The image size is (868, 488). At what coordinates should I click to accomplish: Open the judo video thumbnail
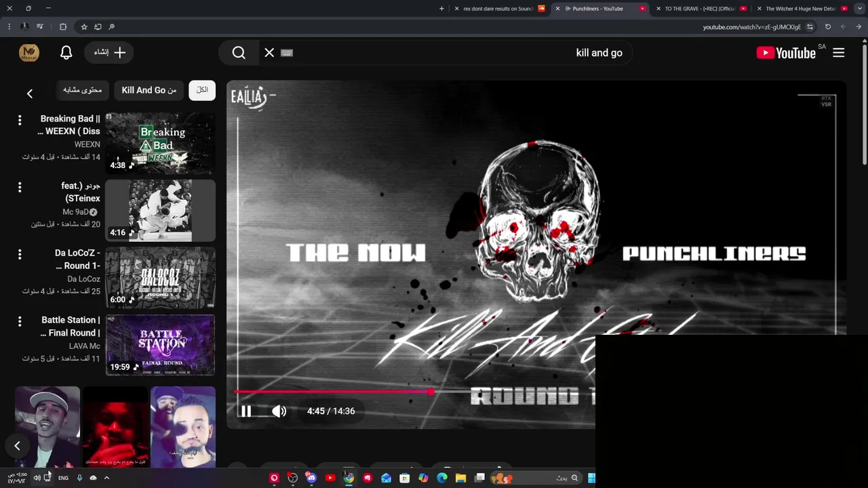pyautogui.click(x=160, y=210)
